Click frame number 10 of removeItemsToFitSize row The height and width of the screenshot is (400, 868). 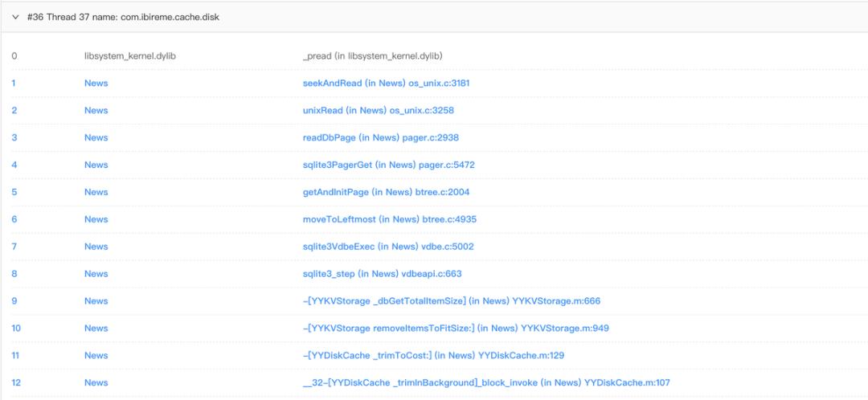tap(16, 328)
